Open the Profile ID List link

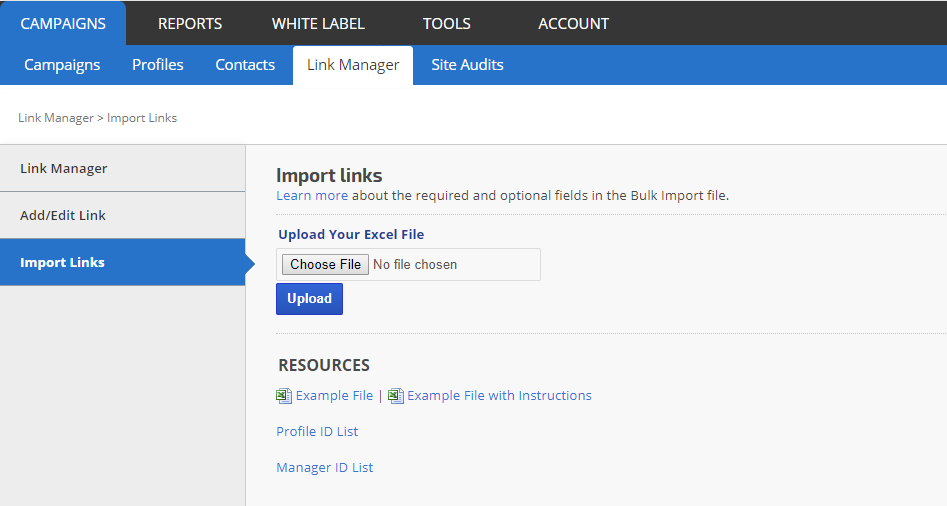[317, 432]
